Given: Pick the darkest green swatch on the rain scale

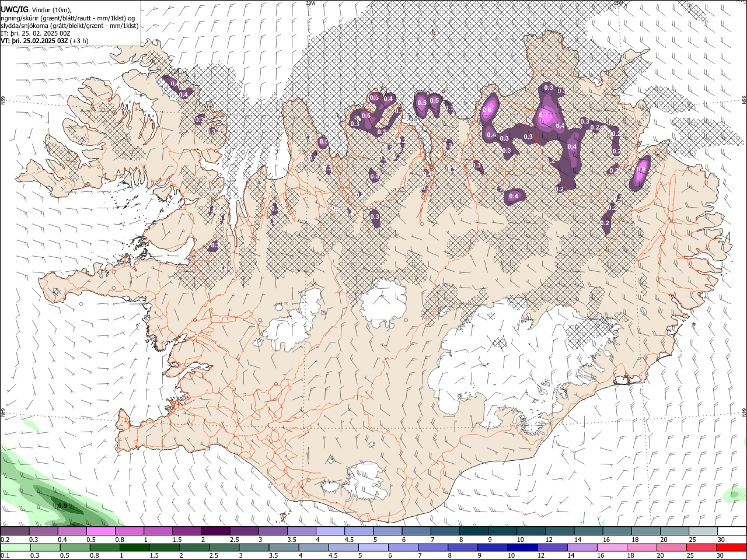Looking at the screenshot, I should point(134,548).
